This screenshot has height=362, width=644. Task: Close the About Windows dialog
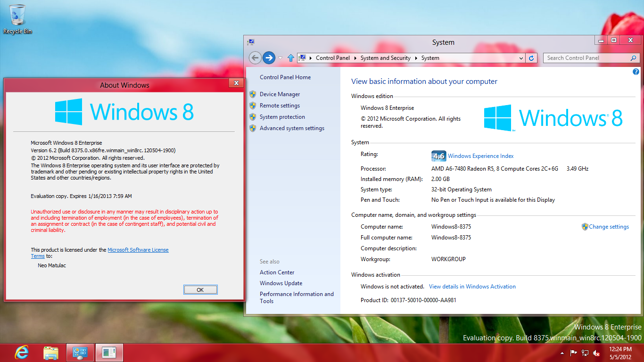point(236,83)
